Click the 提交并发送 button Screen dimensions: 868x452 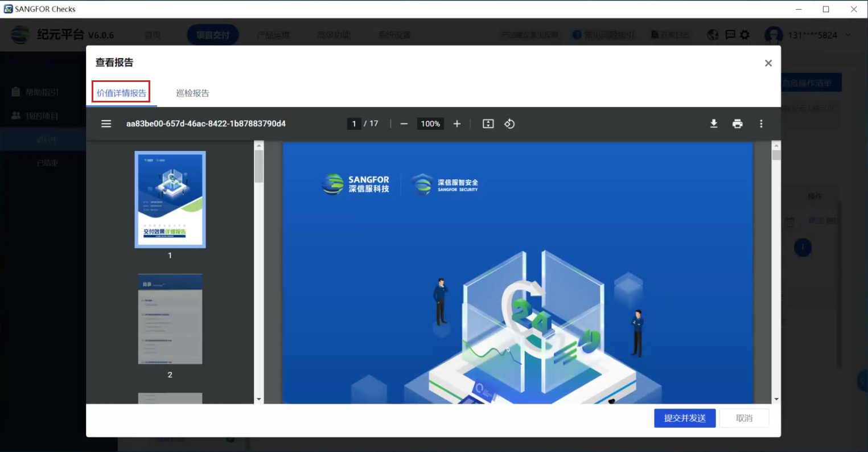coord(685,418)
